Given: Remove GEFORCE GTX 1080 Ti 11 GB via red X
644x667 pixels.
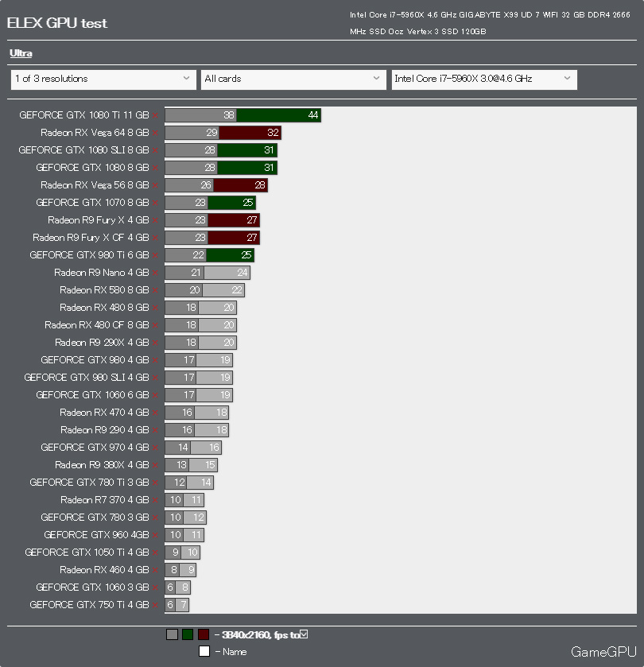Looking at the screenshot, I should [155, 116].
